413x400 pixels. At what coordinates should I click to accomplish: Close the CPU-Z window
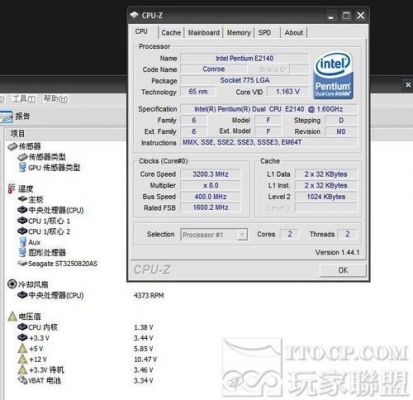(x=361, y=16)
